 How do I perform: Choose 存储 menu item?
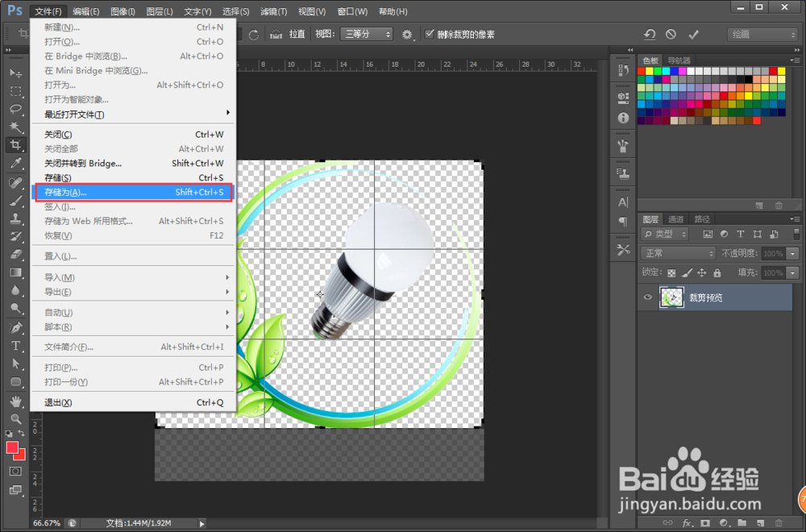tap(133, 178)
